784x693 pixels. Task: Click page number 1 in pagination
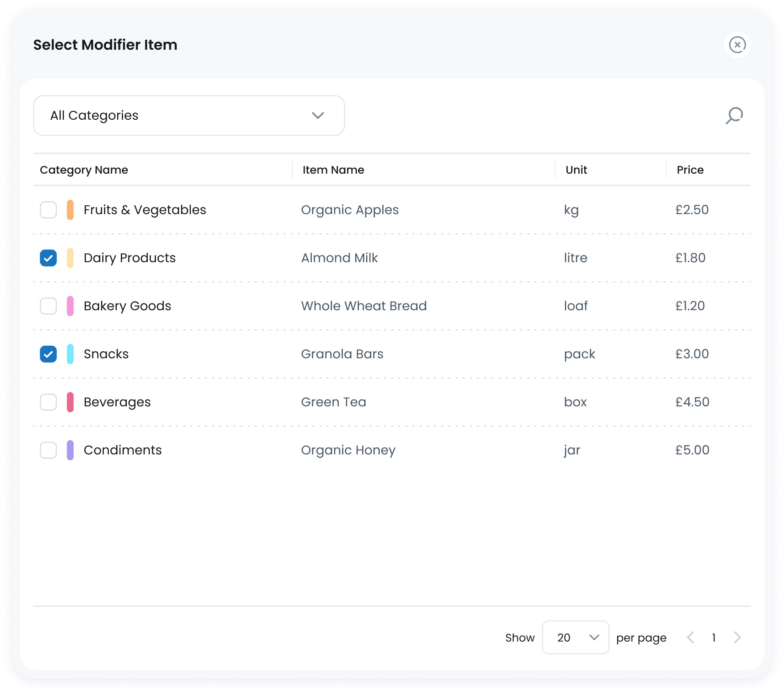click(x=714, y=638)
